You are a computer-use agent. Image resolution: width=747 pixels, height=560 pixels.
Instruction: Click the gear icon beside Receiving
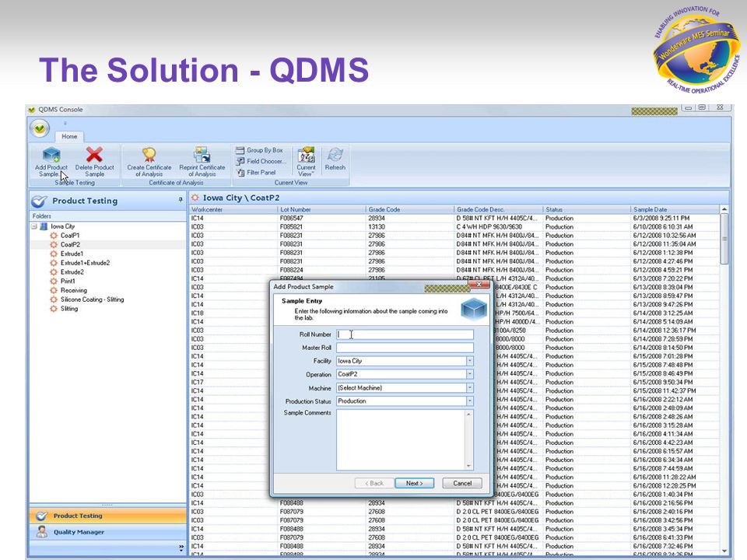point(54,290)
